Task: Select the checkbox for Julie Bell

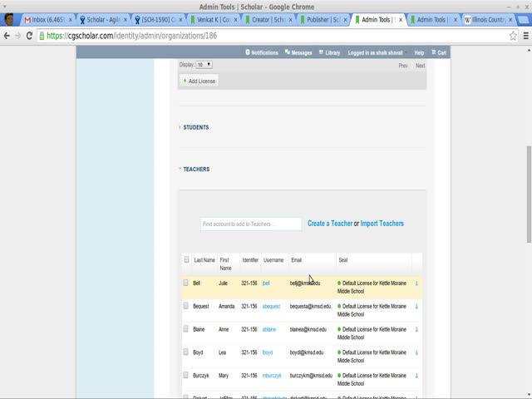Action: tap(186, 283)
